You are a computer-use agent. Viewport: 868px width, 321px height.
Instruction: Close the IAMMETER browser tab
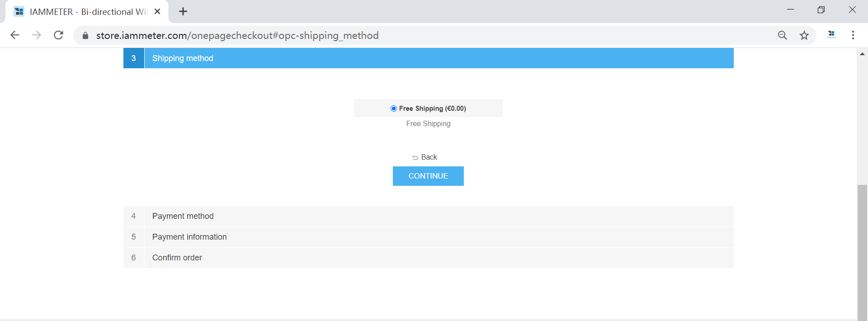(x=157, y=12)
